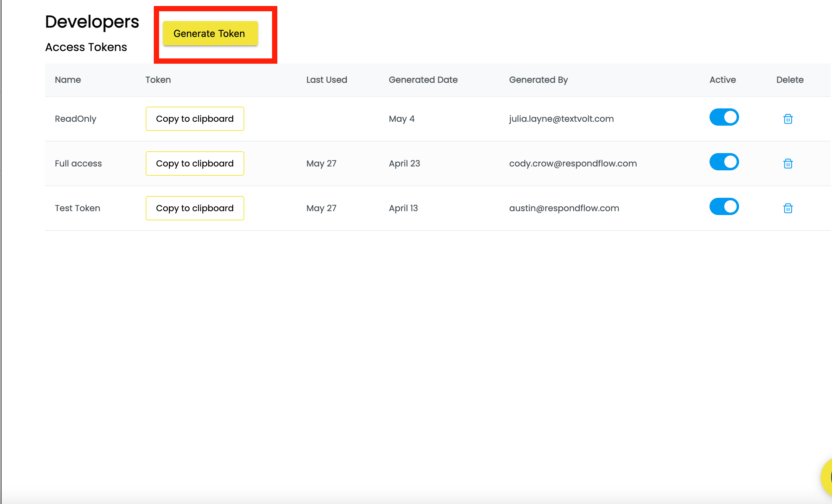Copy Full access token to clipboard
Screen dimensions: 832x504
[x=195, y=164]
